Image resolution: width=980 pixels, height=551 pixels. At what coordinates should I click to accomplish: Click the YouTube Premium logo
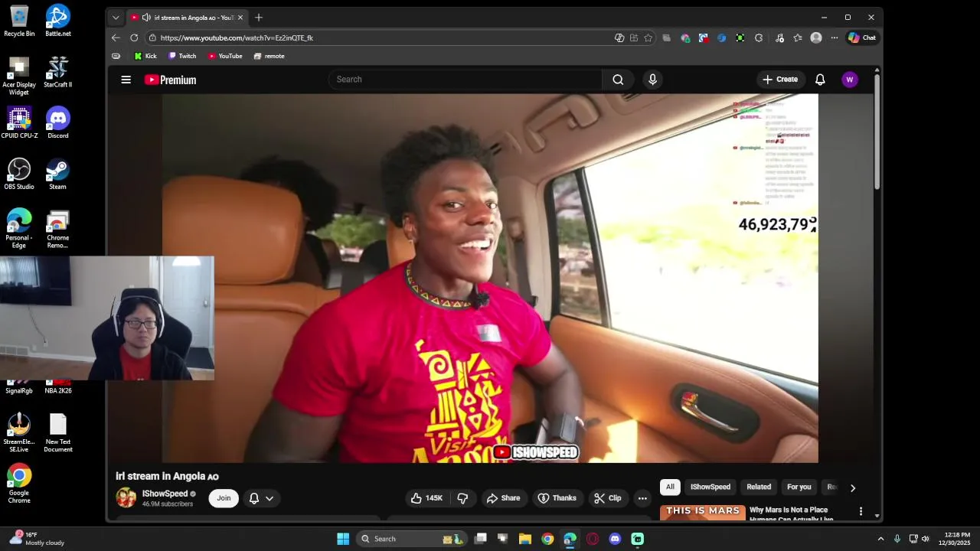tap(170, 80)
